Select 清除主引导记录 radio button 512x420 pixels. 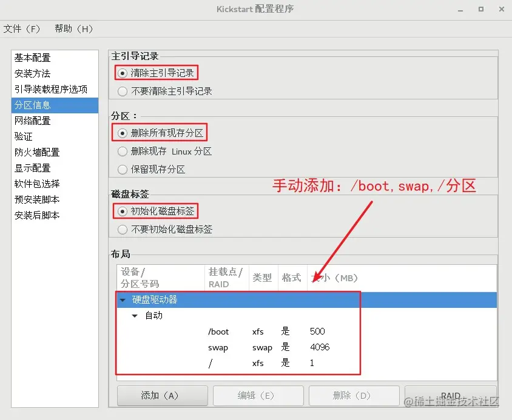tap(123, 73)
